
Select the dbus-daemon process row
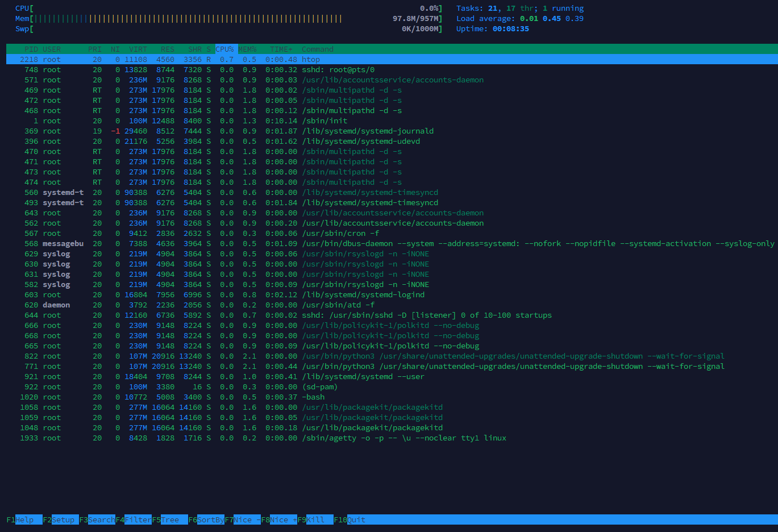[x=392, y=243]
